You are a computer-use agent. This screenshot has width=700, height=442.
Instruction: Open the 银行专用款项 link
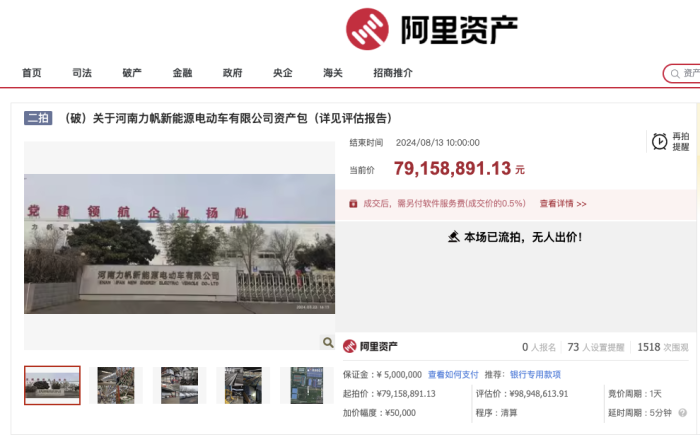click(x=535, y=375)
